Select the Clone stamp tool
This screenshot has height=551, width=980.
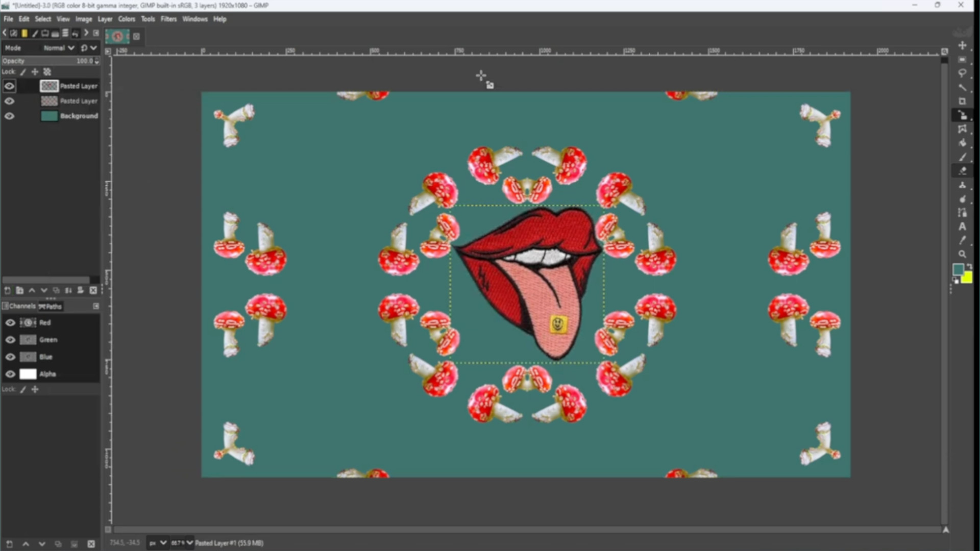pyautogui.click(x=962, y=185)
